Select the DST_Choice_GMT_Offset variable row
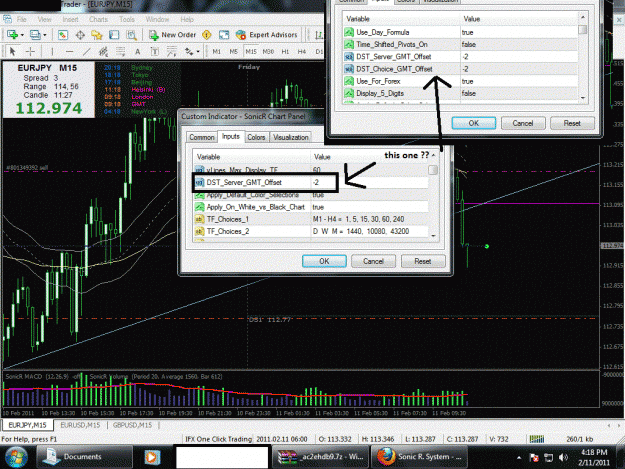 click(460, 69)
